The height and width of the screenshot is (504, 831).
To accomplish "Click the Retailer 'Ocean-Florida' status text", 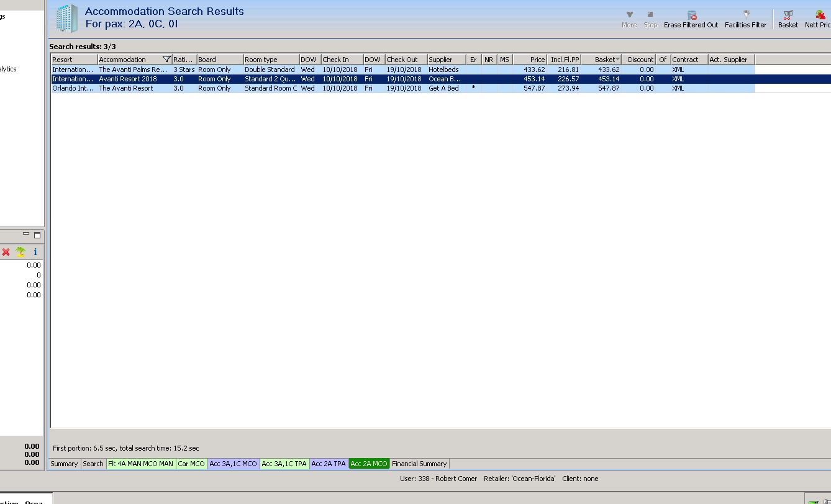I will [x=520, y=479].
